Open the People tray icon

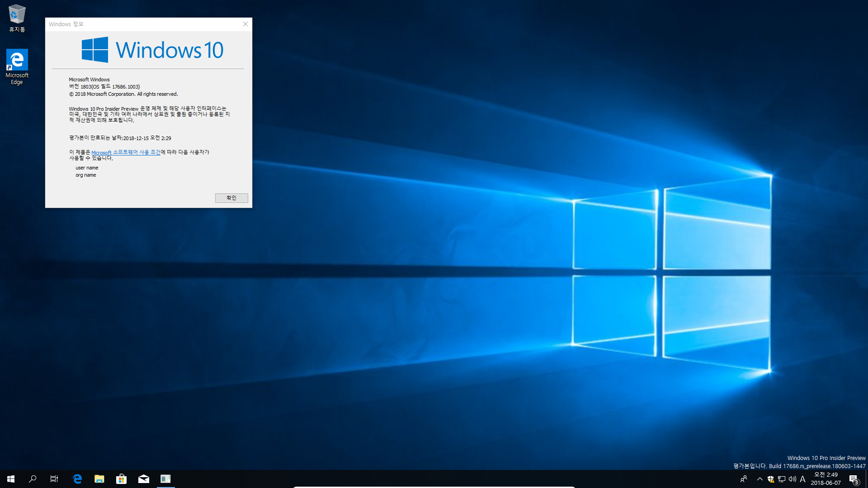(x=744, y=479)
